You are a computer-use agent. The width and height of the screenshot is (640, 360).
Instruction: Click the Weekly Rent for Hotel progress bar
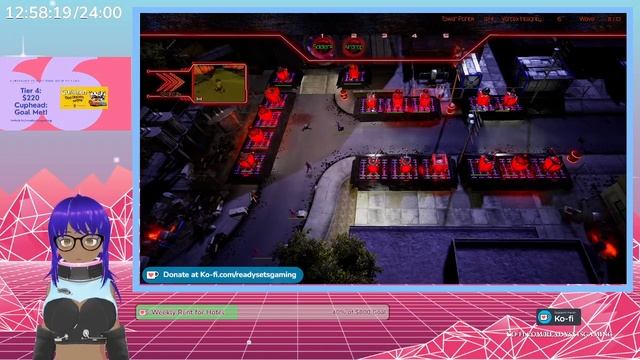[x=262, y=312]
